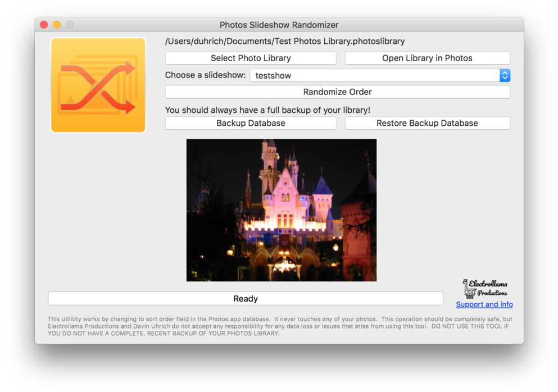Click the Electrollama Productions logo
The width and height of the screenshot is (558, 392).
[x=485, y=289]
